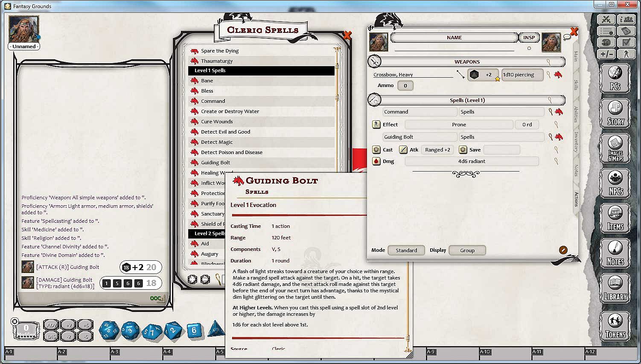The width and height of the screenshot is (641, 364).
Task: Toggle the +5 modifier button
Action: (86, 325)
